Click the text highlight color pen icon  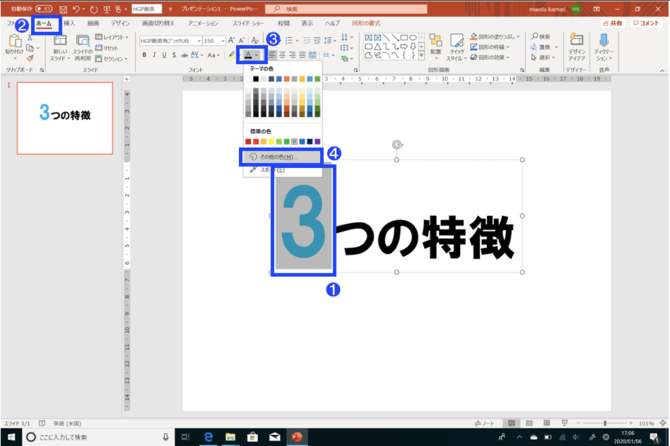pos(231,55)
